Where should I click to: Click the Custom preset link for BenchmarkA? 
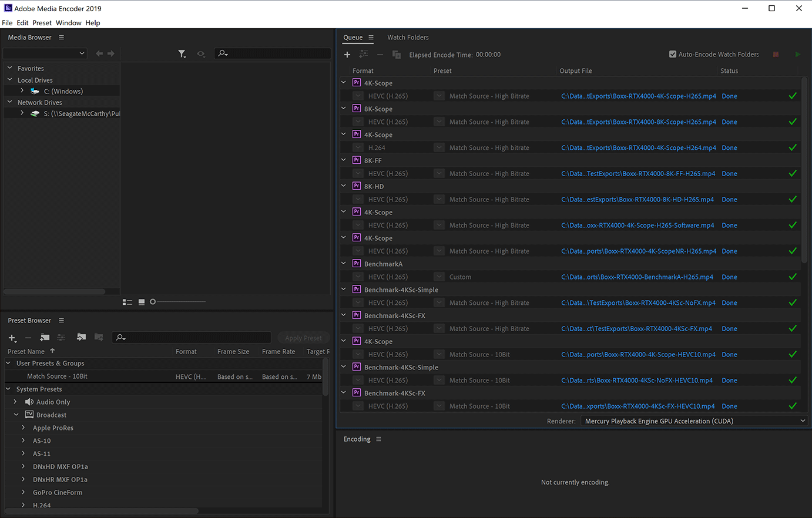[460, 277]
